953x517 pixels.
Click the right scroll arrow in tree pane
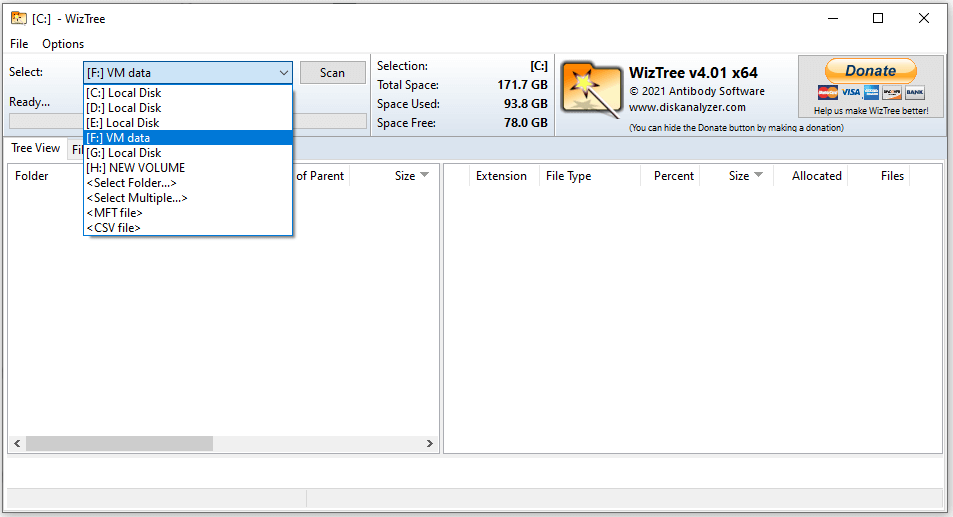pos(430,443)
